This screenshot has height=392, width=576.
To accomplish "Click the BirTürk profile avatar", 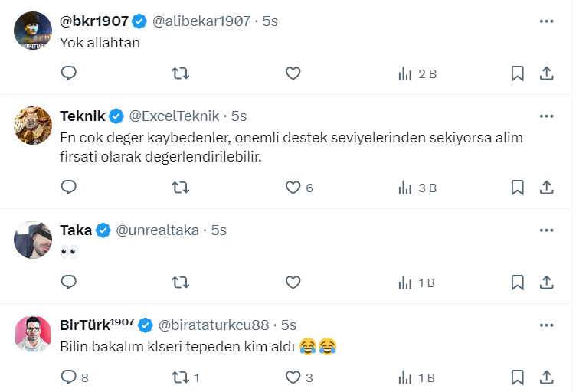I will tap(33, 334).
